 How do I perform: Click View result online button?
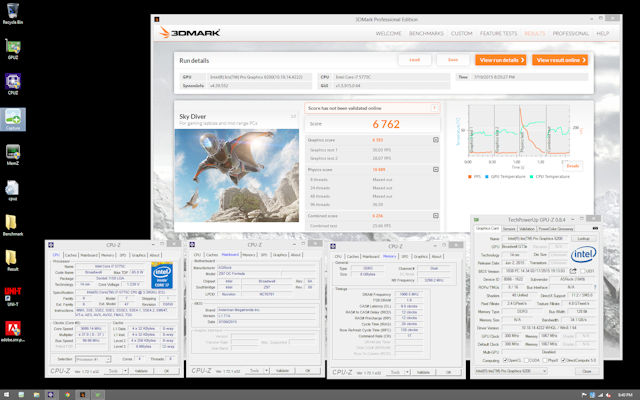tap(560, 60)
